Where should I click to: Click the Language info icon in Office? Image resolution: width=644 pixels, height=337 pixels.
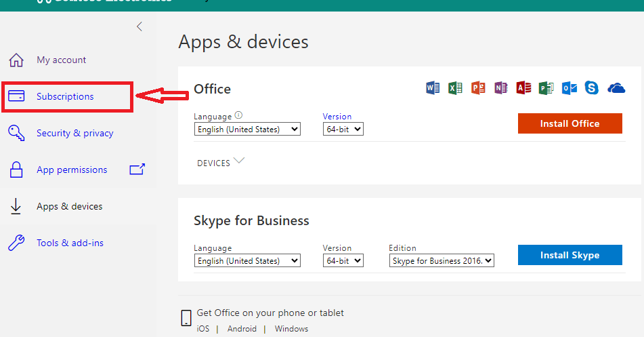pos(238,115)
